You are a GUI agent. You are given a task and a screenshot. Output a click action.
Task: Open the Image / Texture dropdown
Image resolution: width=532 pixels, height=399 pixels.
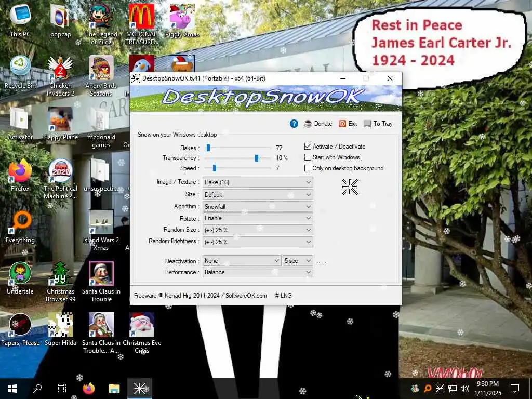point(258,182)
